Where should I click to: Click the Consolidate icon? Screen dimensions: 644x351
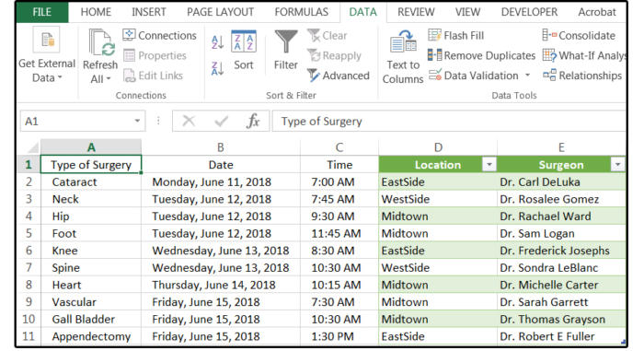(x=549, y=35)
